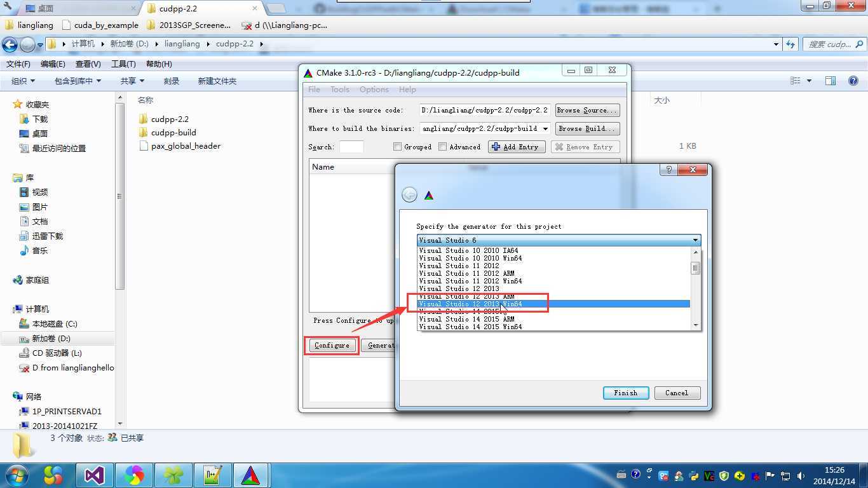
Task: Open the Clover four-leaf taskbar icon
Action: click(x=173, y=475)
